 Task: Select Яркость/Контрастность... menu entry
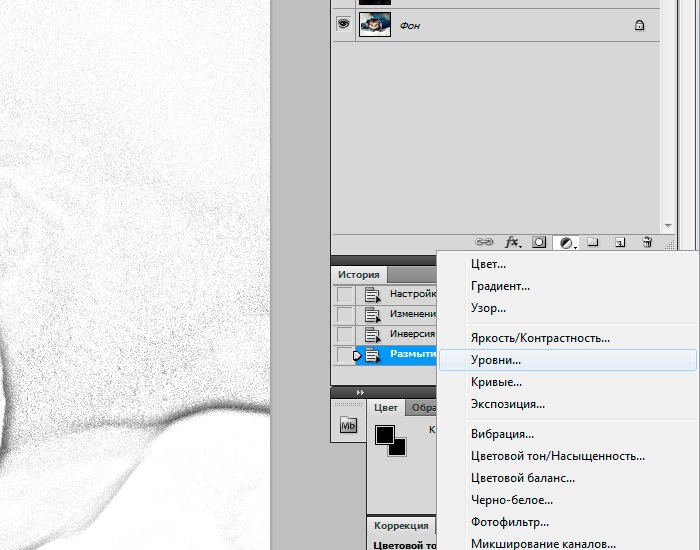[x=540, y=338]
